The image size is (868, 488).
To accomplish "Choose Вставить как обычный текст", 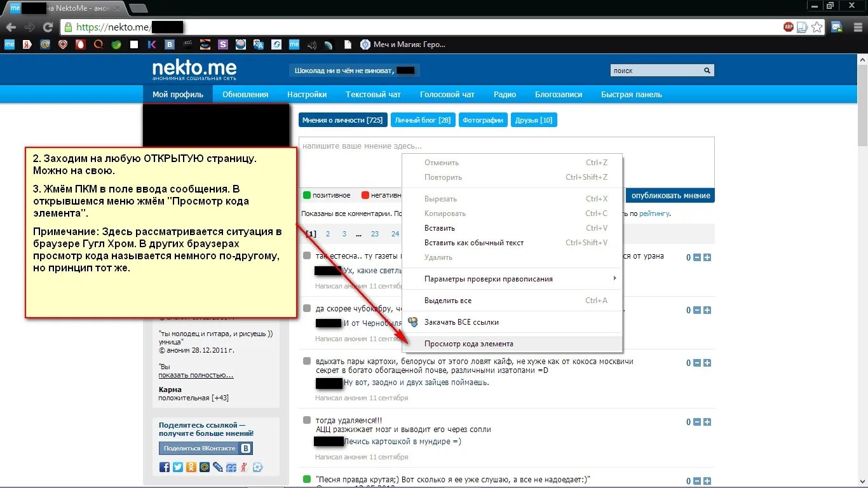I will [513, 243].
